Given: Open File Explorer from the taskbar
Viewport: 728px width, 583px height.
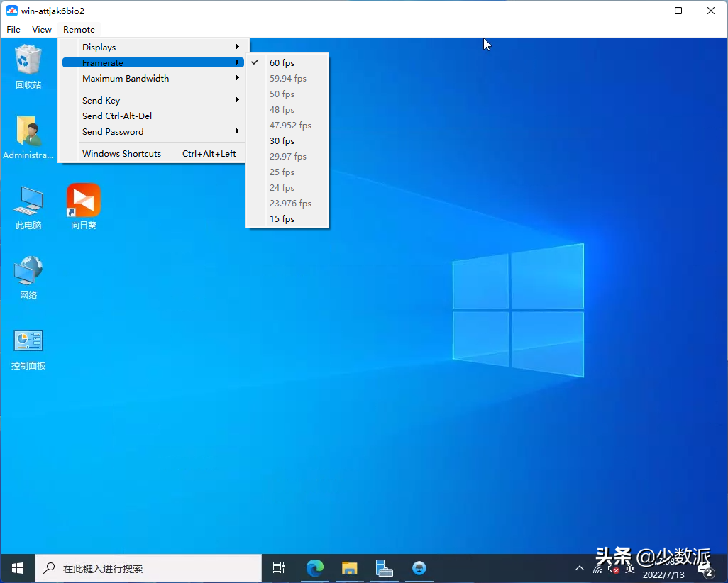Looking at the screenshot, I should coord(349,568).
